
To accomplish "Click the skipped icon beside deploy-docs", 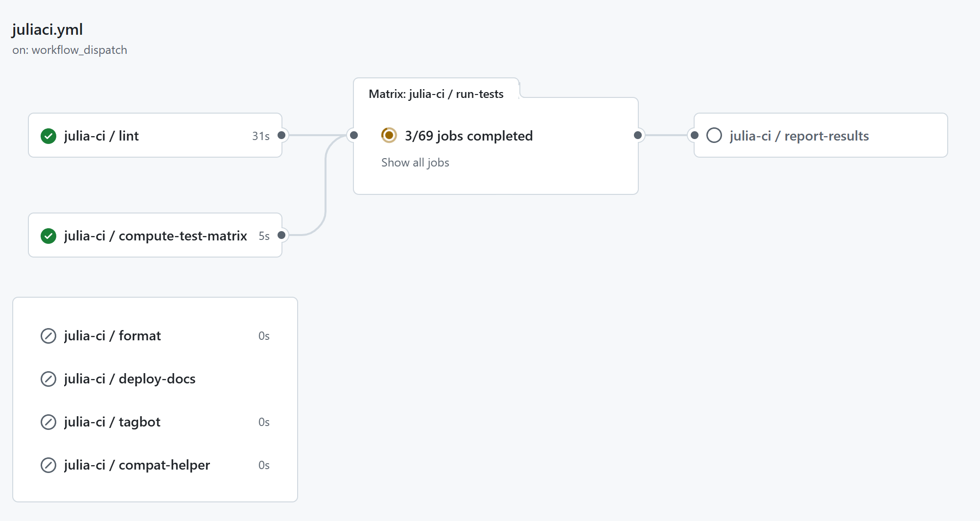I will [x=48, y=379].
